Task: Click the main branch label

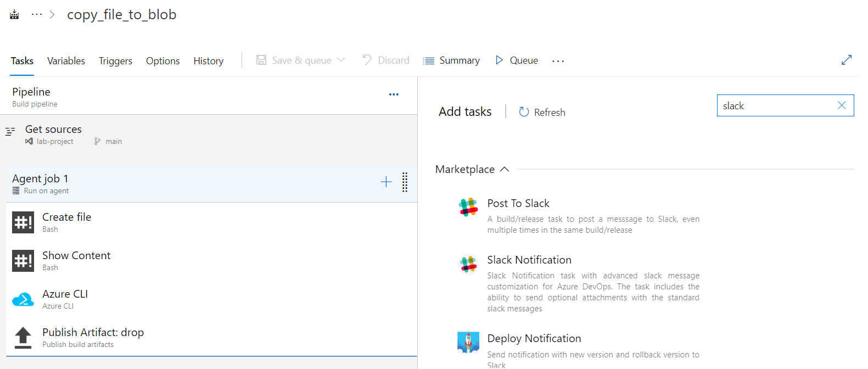Action: pyautogui.click(x=114, y=141)
